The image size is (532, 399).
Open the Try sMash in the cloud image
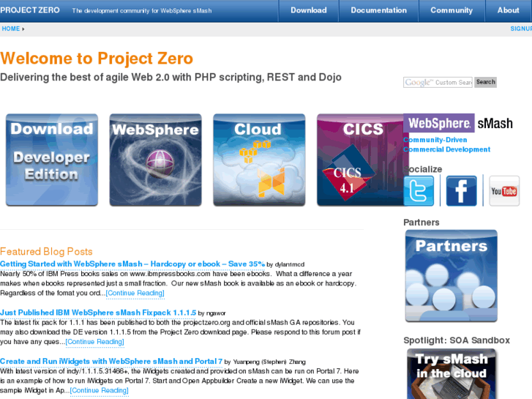click(x=452, y=374)
